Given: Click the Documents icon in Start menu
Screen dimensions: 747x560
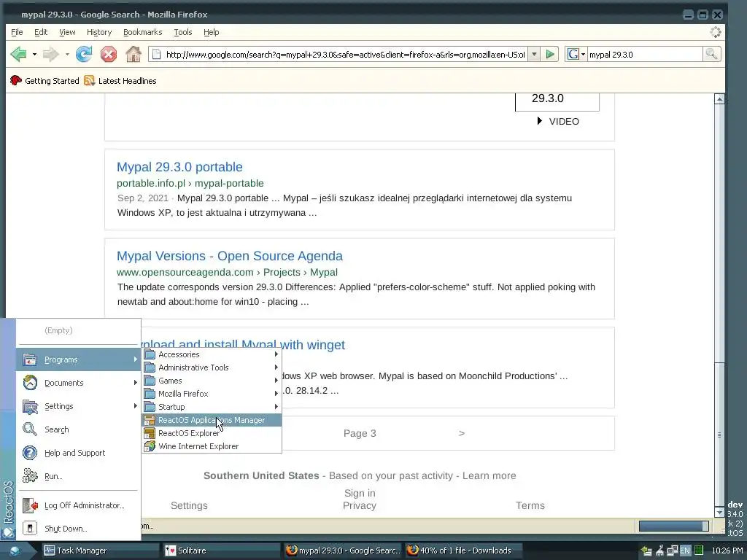Looking at the screenshot, I should (30, 383).
